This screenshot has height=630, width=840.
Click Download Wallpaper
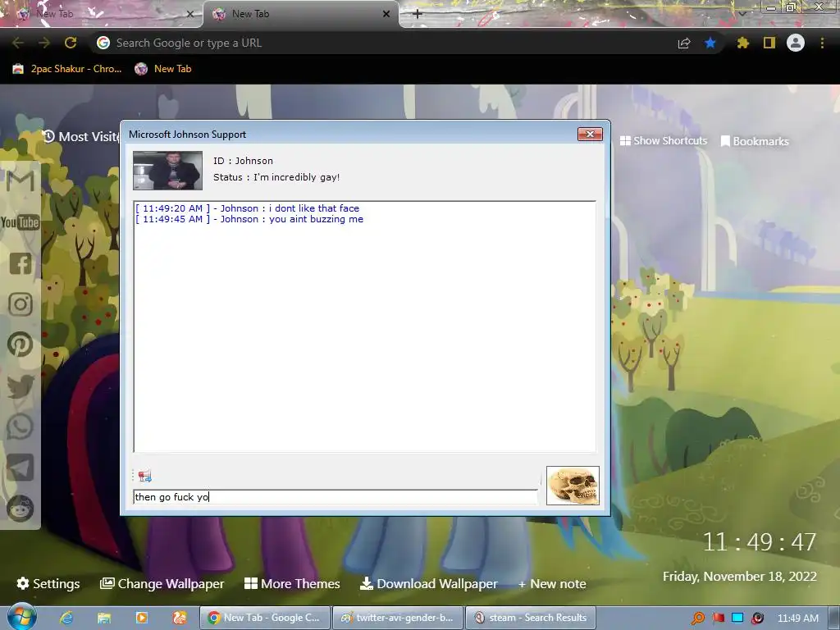(x=428, y=583)
